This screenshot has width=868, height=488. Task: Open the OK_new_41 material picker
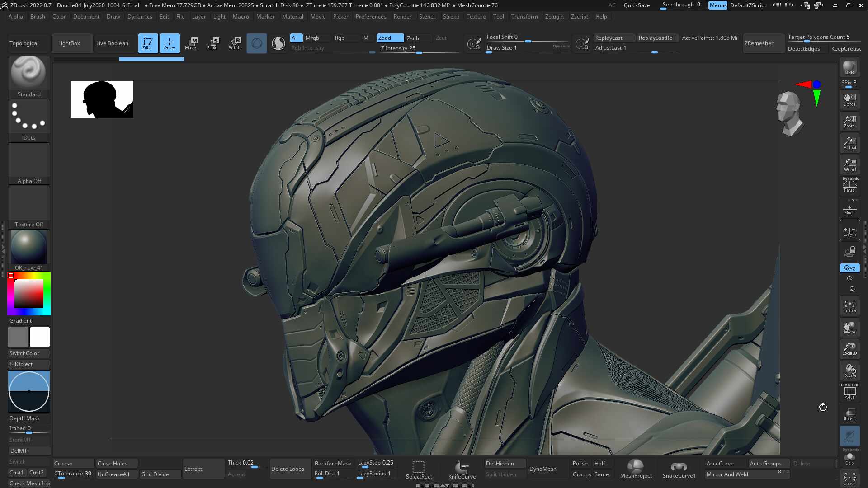coord(29,250)
